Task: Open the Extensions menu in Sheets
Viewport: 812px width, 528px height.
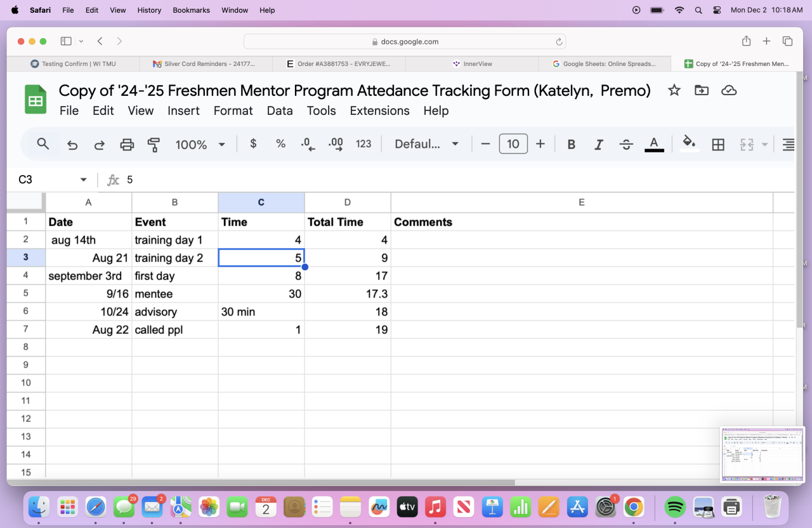Action: pyautogui.click(x=380, y=110)
